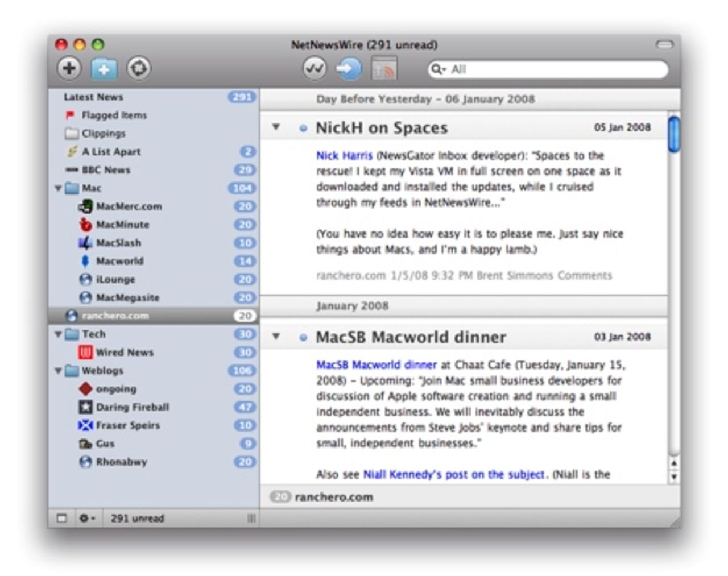This screenshot has width=728, height=576.
Task: Open the Nick Harris link
Action: (344, 155)
